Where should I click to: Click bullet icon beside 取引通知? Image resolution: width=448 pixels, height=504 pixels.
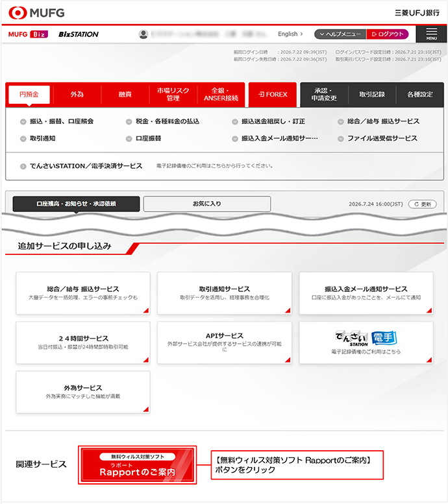point(23,139)
